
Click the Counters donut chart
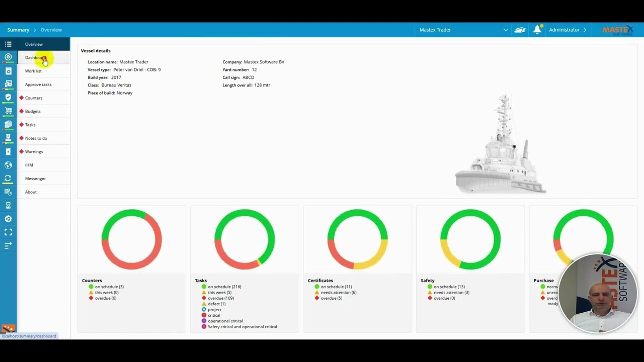(x=132, y=239)
